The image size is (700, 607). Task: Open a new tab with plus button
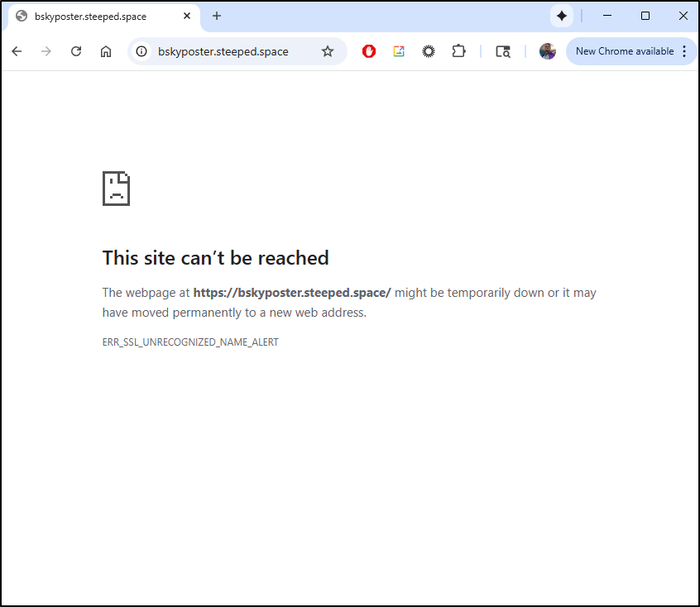click(217, 16)
